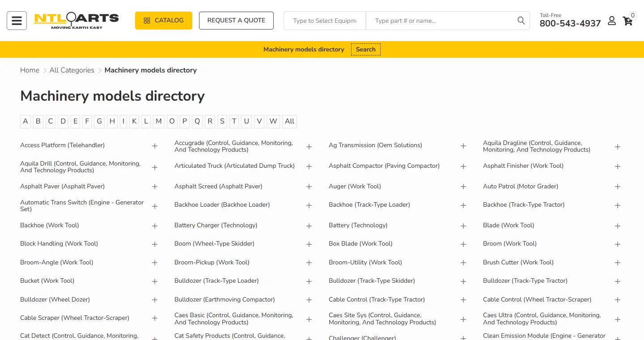Expand Articulated Truck entry
This screenshot has width=644, height=340.
(309, 166)
